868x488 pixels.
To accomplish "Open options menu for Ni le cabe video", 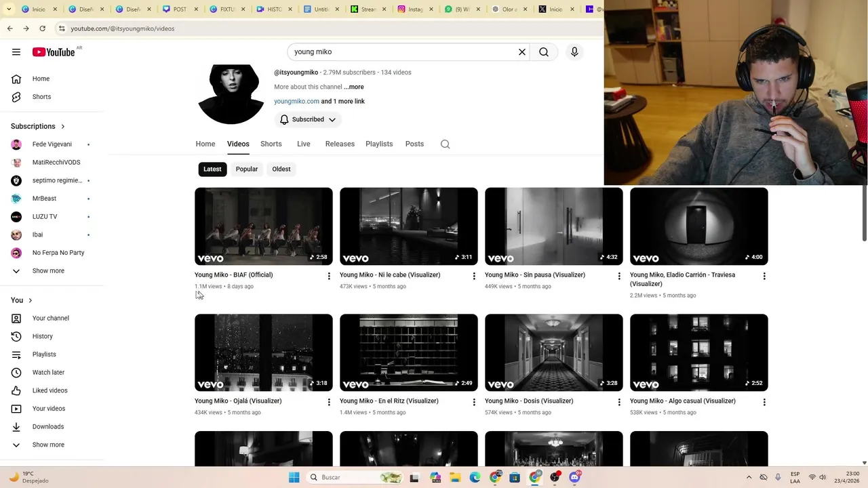I will (474, 276).
